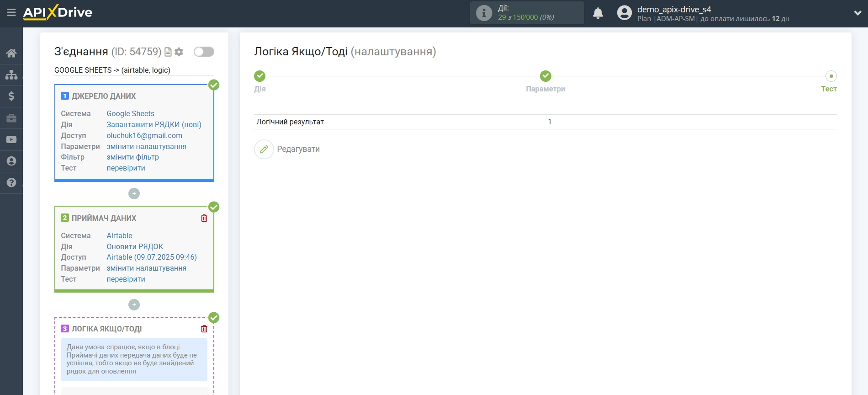Screen dimensions: 868x395
Task: Click green check badge on receiver block
Action: click(x=214, y=207)
